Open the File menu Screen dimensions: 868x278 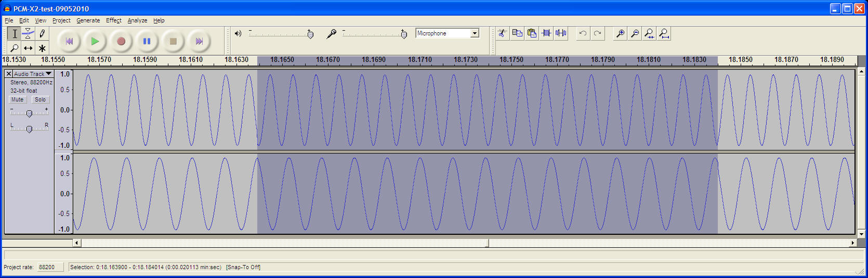[9, 20]
